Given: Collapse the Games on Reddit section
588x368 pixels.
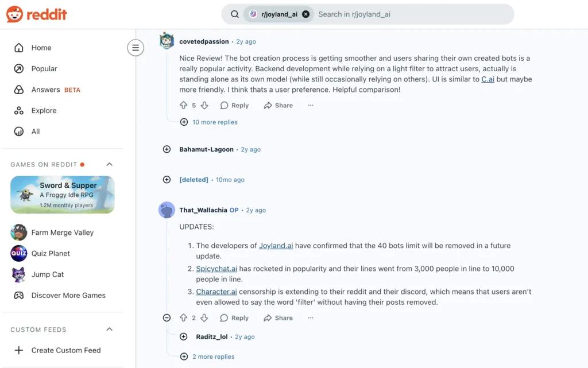Looking at the screenshot, I should click(x=109, y=165).
